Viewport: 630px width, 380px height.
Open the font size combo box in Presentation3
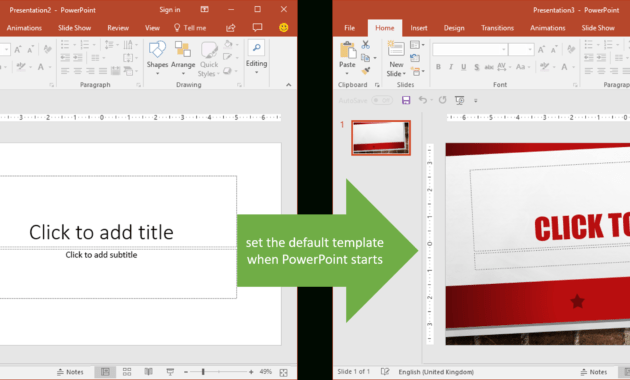click(521, 49)
